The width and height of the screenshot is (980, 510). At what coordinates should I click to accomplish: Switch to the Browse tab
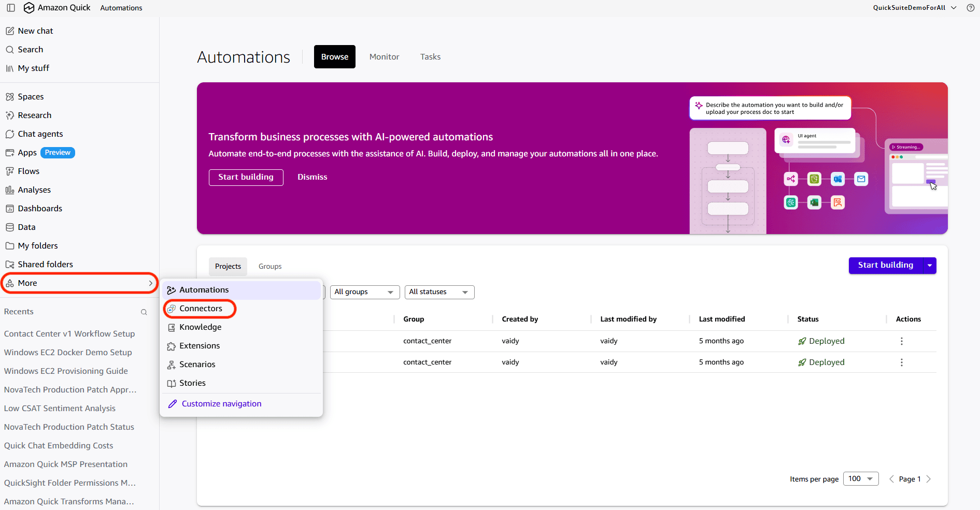pyautogui.click(x=335, y=57)
